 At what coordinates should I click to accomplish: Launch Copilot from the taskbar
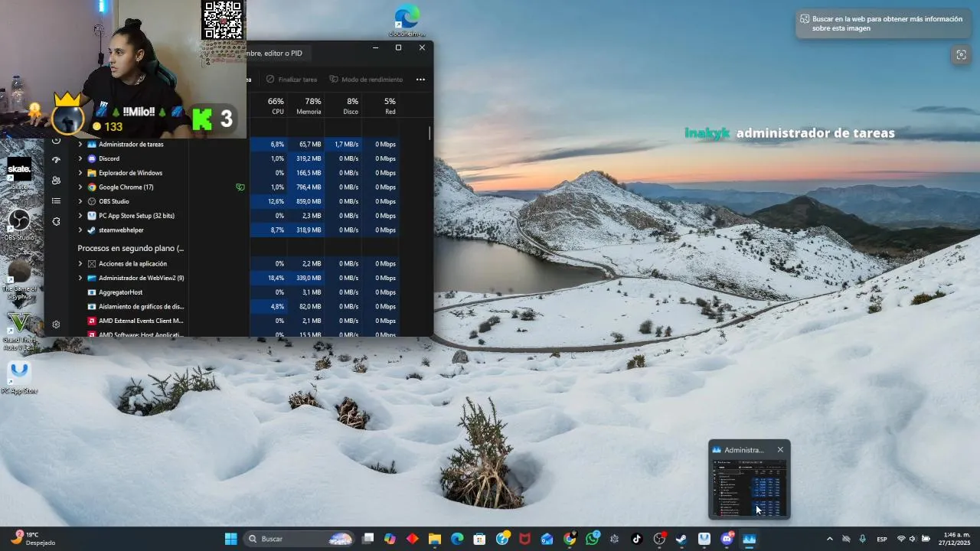390,539
